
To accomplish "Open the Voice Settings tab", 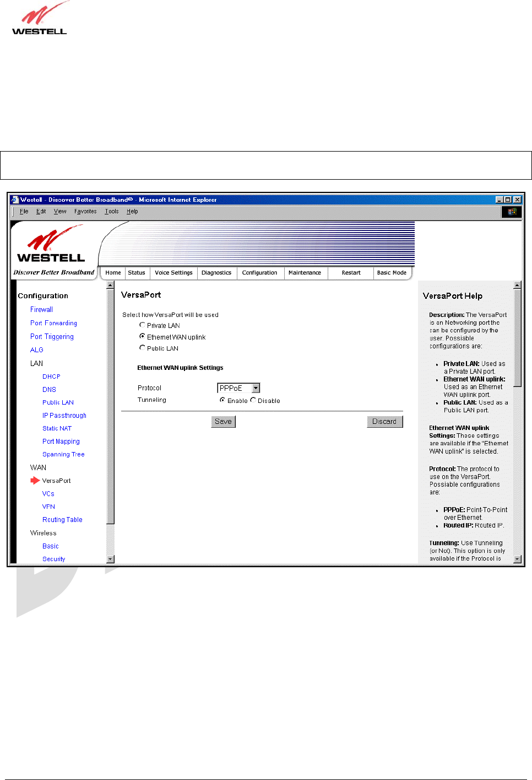I will pyautogui.click(x=173, y=273).
